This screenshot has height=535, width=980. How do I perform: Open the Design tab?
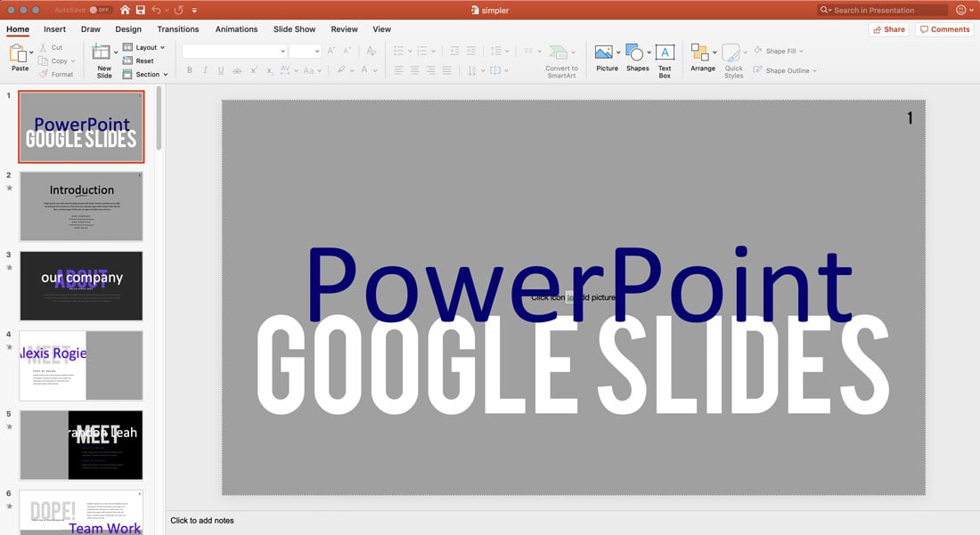128,28
